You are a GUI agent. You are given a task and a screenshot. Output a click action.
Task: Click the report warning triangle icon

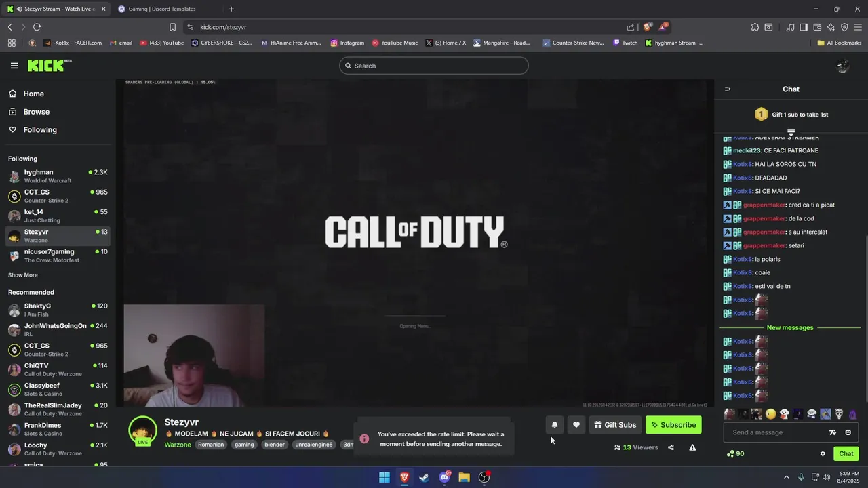tap(692, 447)
